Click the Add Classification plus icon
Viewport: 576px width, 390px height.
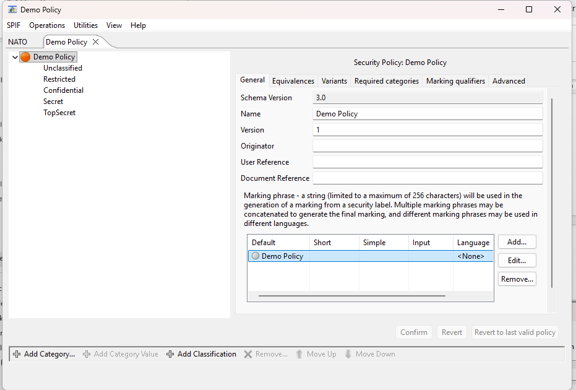tap(170, 354)
